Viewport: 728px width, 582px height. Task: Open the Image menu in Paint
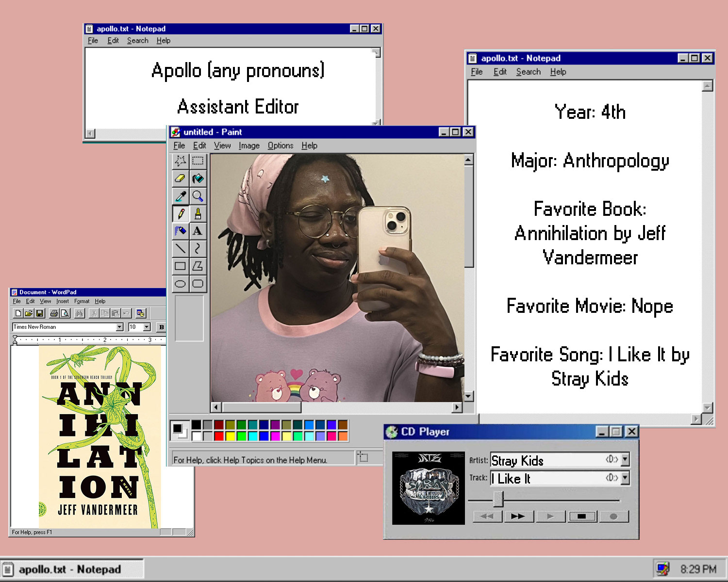point(249,145)
